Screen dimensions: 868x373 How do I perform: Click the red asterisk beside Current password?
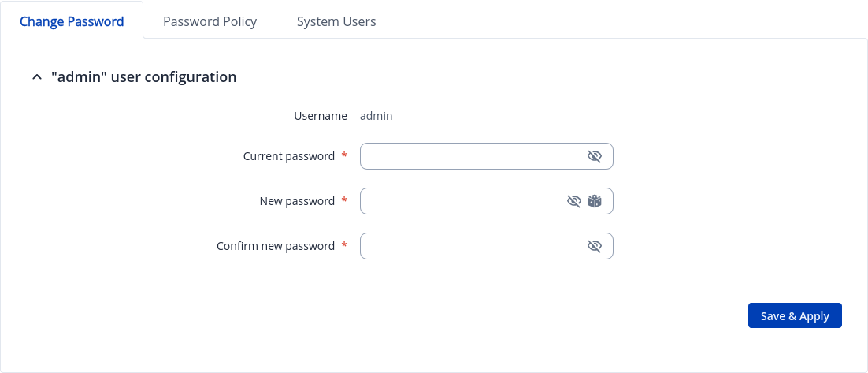[344, 155]
